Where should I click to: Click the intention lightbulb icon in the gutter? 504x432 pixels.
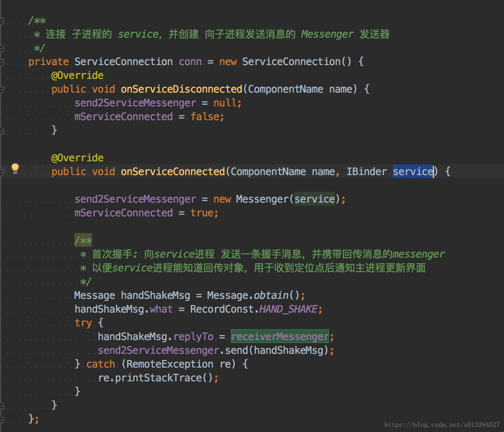tap(15, 168)
